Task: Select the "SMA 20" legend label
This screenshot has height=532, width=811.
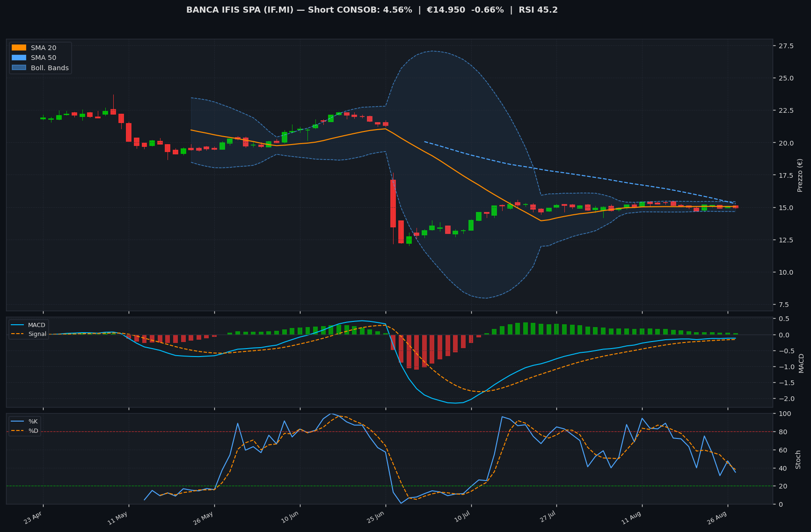Action: pyautogui.click(x=44, y=48)
